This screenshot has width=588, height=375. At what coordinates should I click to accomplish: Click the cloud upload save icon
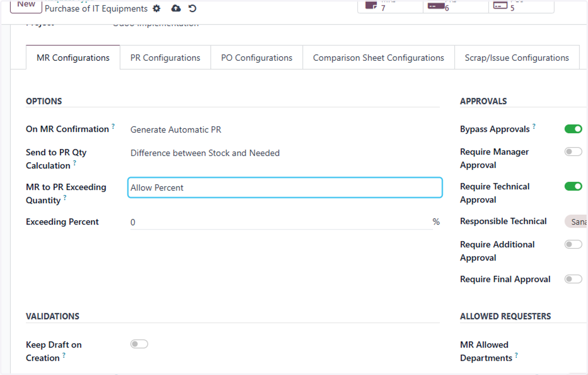click(176, 8)
